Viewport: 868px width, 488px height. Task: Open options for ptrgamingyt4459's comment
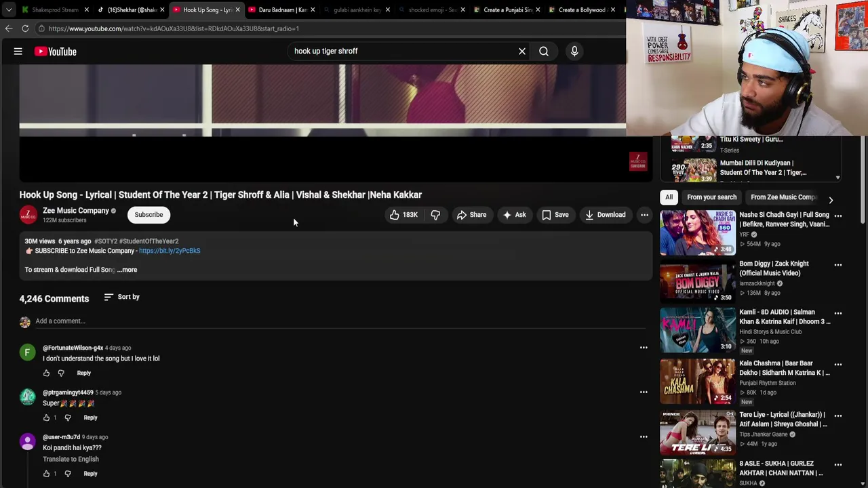pos(644,392)
